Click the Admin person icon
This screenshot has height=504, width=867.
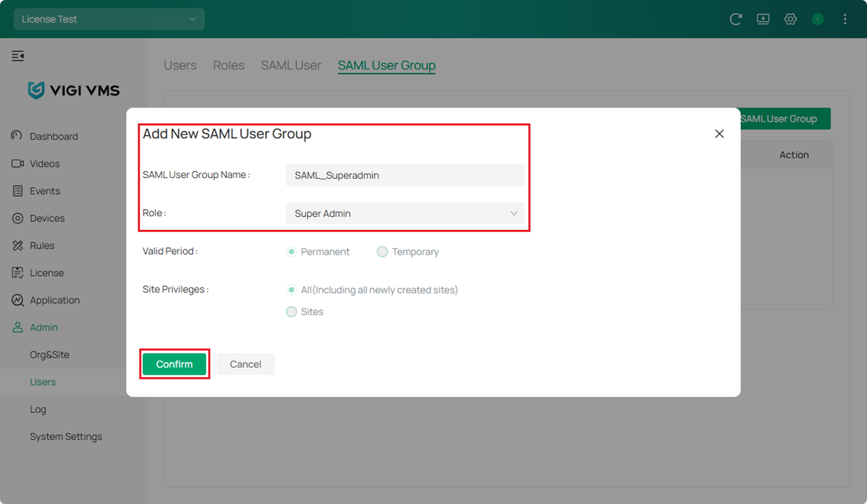click(x=17, y=327)
